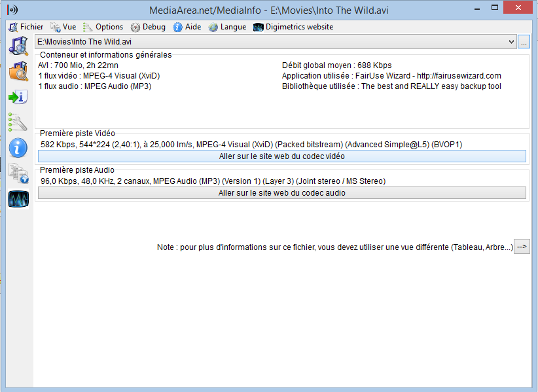
Task: Open the Options menu
Action: click(103, 27)
